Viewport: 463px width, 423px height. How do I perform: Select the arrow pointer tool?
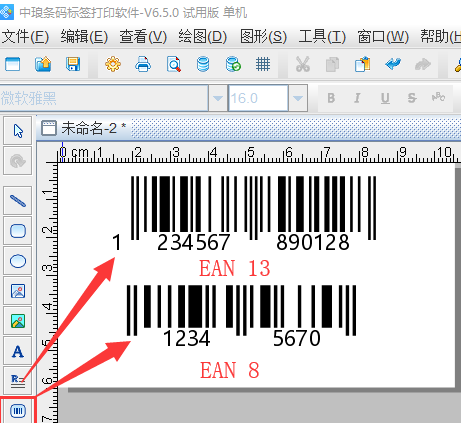tap(18, 131)
